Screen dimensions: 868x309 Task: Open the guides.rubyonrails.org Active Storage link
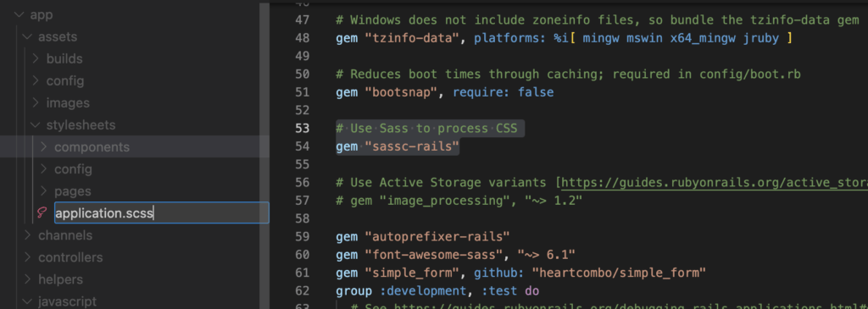point(715,182)
